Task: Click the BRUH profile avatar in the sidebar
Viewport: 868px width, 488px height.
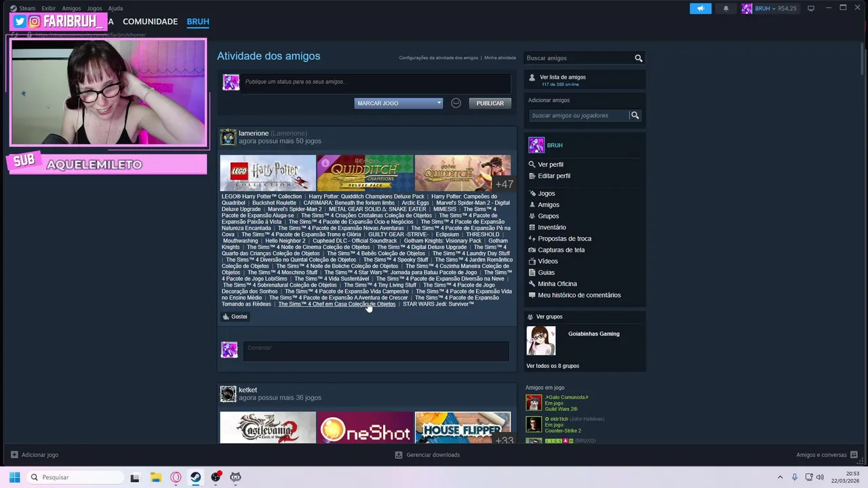Action: (536, 145)
